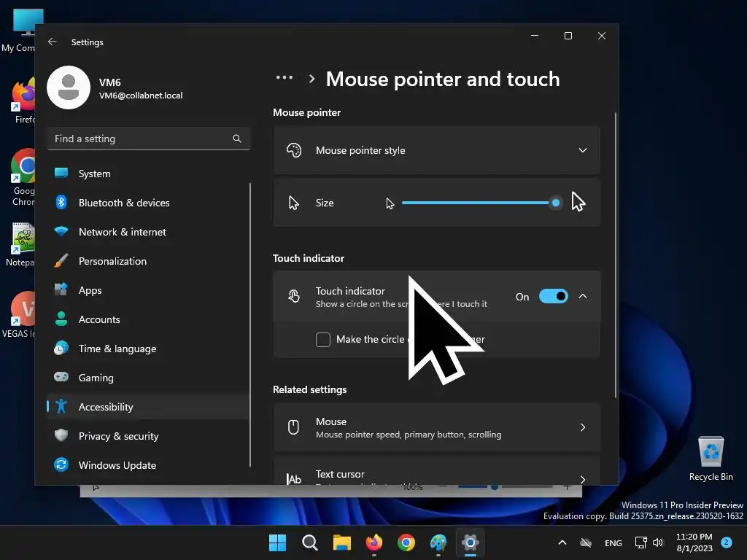The width and height of the screenshot is (747, 560).
Task: Select the Accessibility category
Action: (149, 406)
